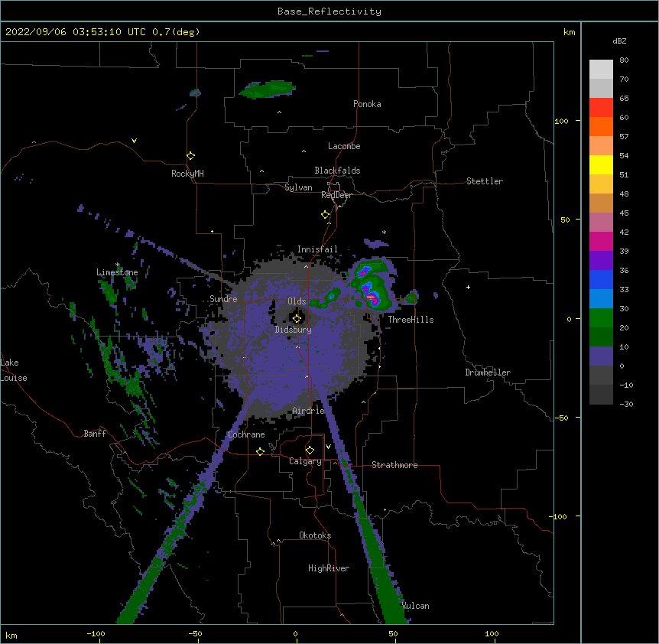Click the Sylvan label
Image resolution: width=659 pixels, height=644 pixels.
click(298, 187)
